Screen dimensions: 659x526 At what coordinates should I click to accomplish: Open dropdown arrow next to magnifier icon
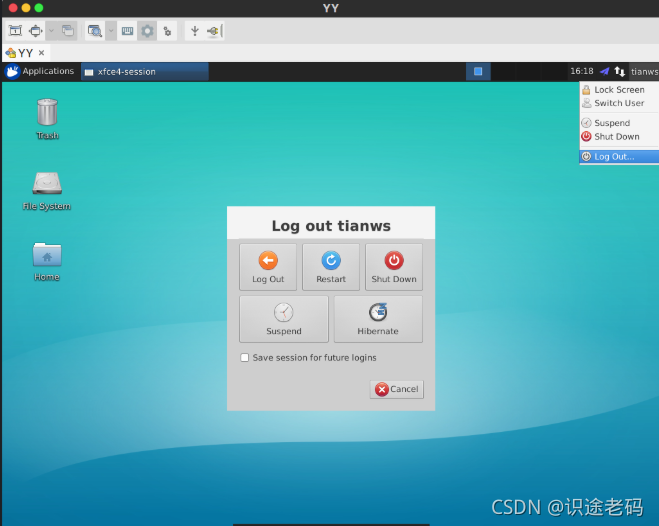(x=111, y=31)
